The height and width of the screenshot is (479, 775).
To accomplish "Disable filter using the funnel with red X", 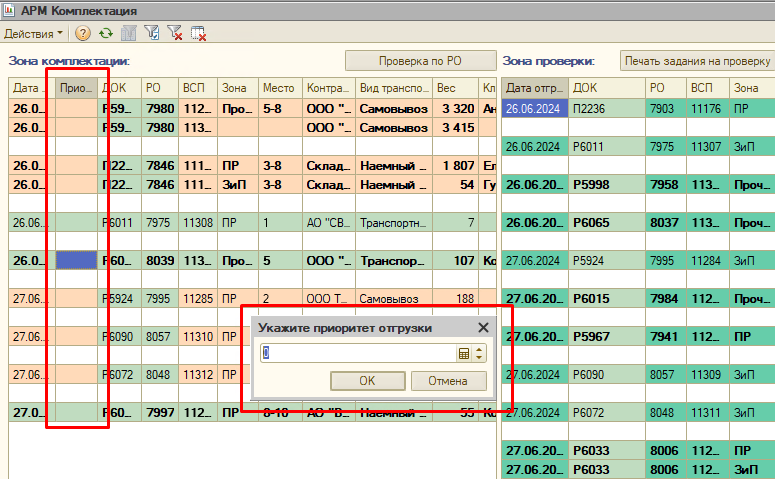I will tap(174, 34).
